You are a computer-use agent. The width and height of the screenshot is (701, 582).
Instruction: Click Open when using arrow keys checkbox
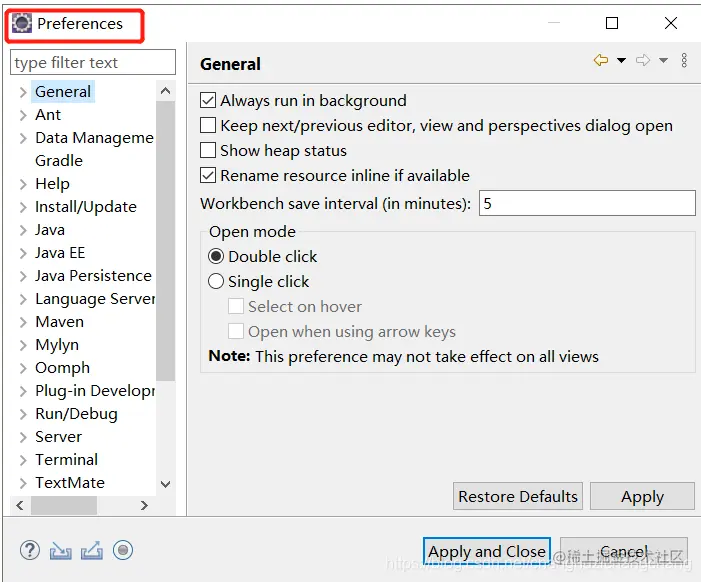pyautogui.click(x=236, y=332)
